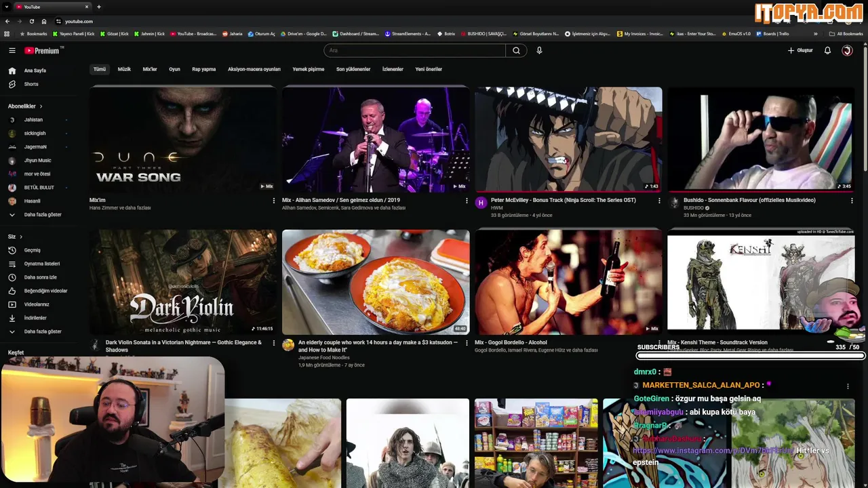Select the Yeni öneriler chip

[429, 69]
